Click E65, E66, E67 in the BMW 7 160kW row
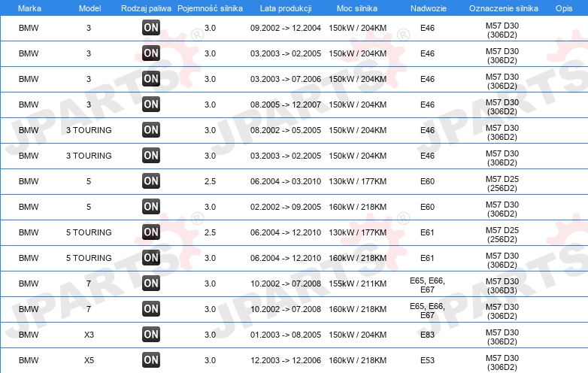Viewport: 588px width, 373px height. click(427, 311)
